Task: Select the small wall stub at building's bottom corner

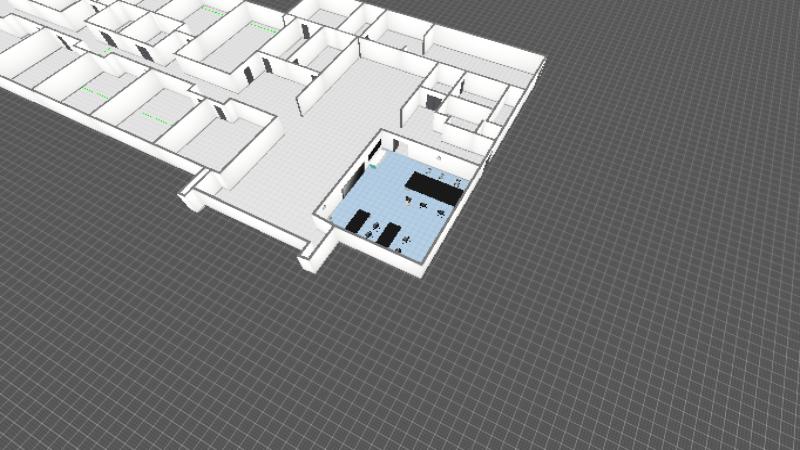Action: coord(313,256)
